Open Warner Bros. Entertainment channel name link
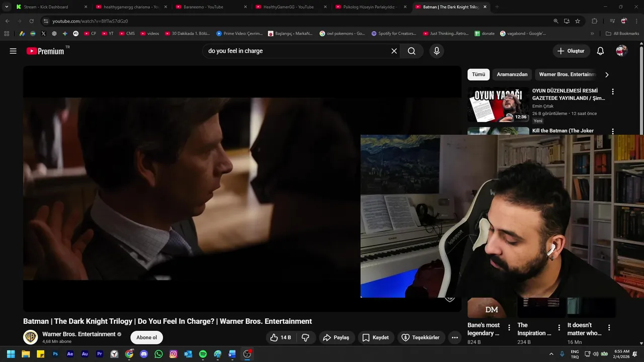The height and width of the screenshot is (362, 644). 79,334
